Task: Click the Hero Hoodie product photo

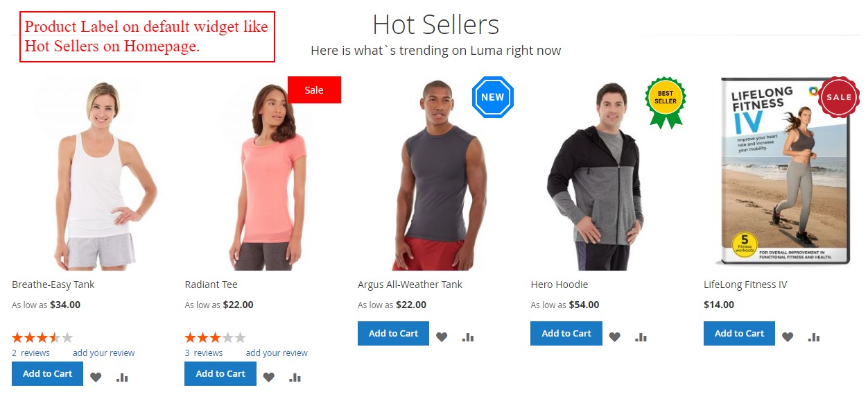Action: (595, 176)
